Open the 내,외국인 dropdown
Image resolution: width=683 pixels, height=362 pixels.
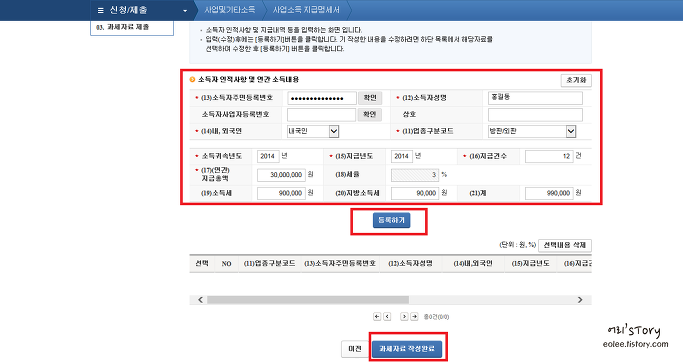click(x=313, y=131)
